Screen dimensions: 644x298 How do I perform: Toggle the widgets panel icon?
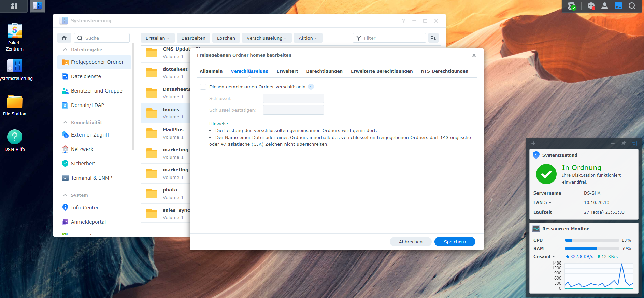point(618,6)
